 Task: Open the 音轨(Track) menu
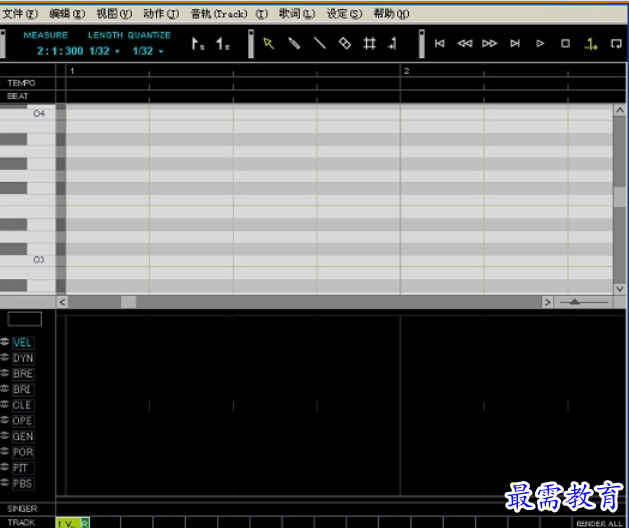(229, 14)
